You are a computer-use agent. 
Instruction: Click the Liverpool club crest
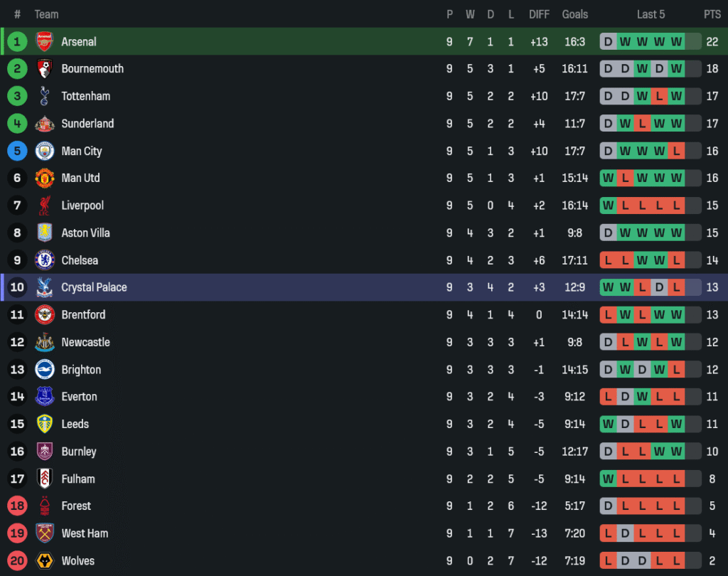[x=45, y=206]
